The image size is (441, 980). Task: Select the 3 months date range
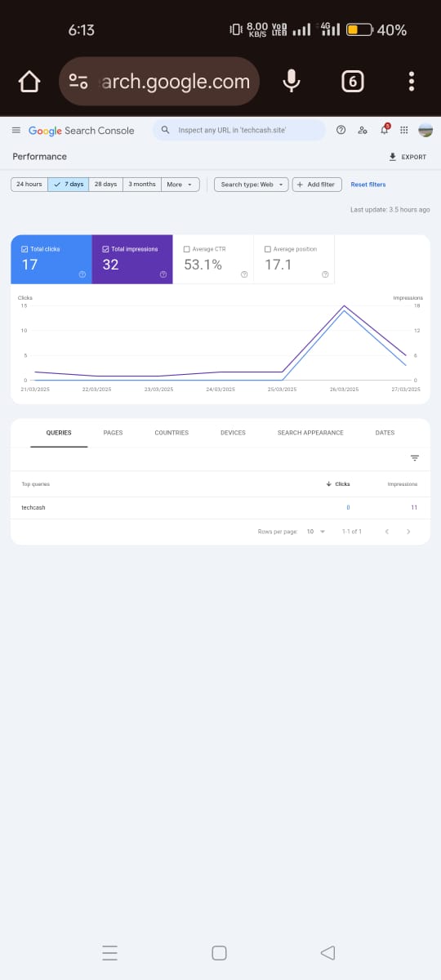point(142,185)
